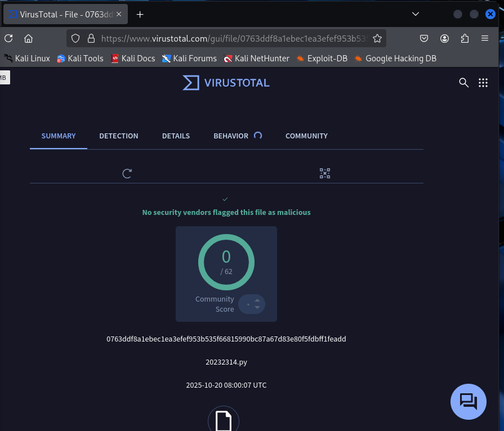This screenshot has width=504, height=431.
Task: Click the no vendors flagged message
Action: click(x=226, y=212)
